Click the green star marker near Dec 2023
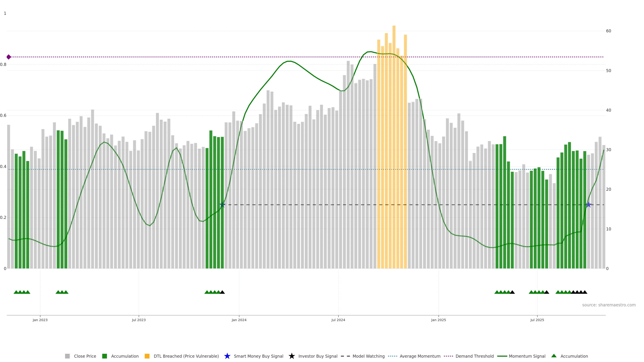 [222, 205]
